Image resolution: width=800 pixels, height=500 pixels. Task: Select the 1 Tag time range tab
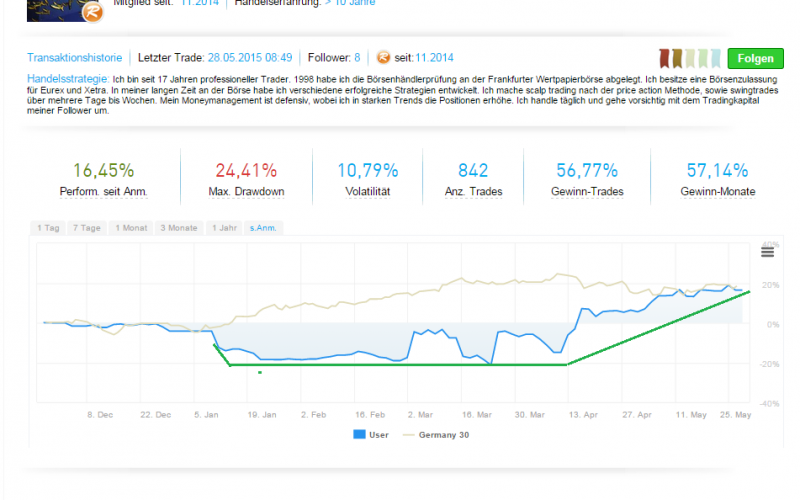coord(49,228)
